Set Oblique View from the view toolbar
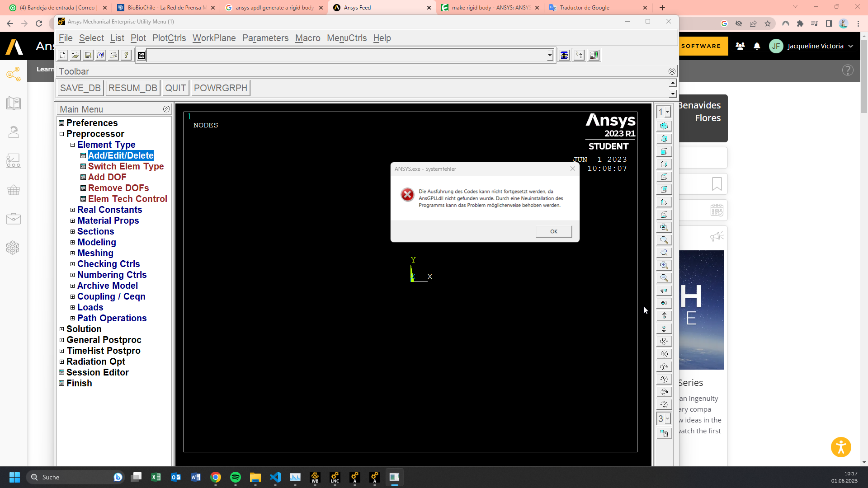 pos(664,139)
